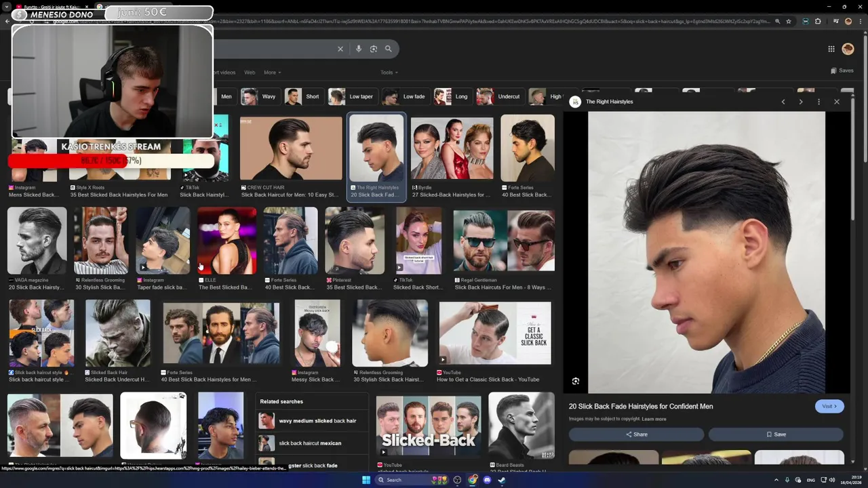Filter results by the Wavy chip
Screen dimensions: 868x488
[x=260, y=96]
